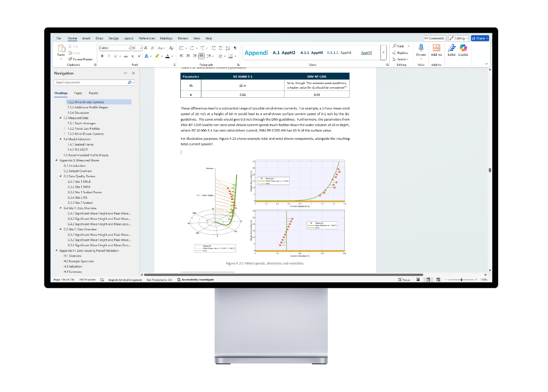Open the Copilot assistant
This screenshot has width=548, height=392.
point(464,49)
